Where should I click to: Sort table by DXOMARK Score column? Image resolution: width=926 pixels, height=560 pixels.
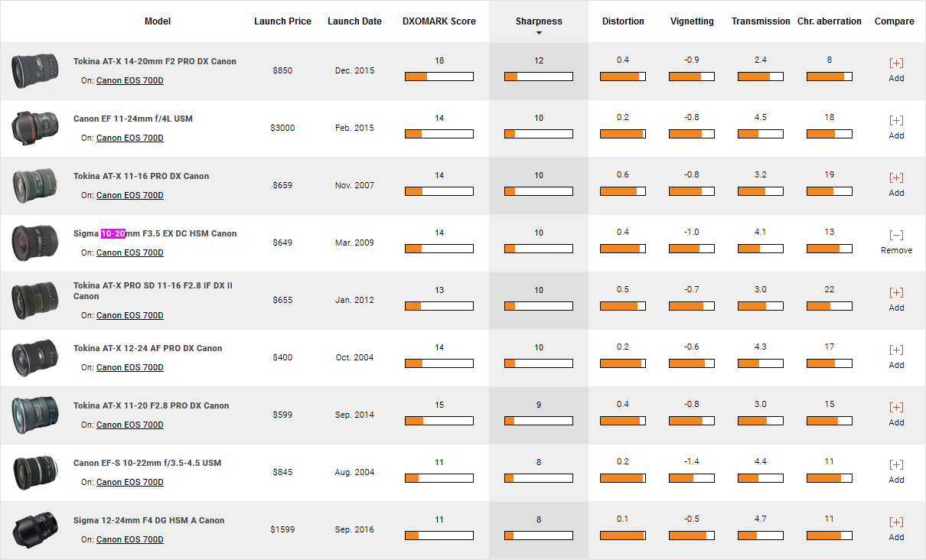[x=439, y=21]
